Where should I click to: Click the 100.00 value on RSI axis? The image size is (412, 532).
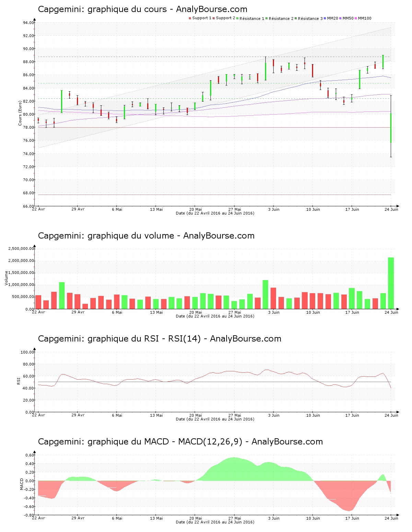[x=27, y=352]
